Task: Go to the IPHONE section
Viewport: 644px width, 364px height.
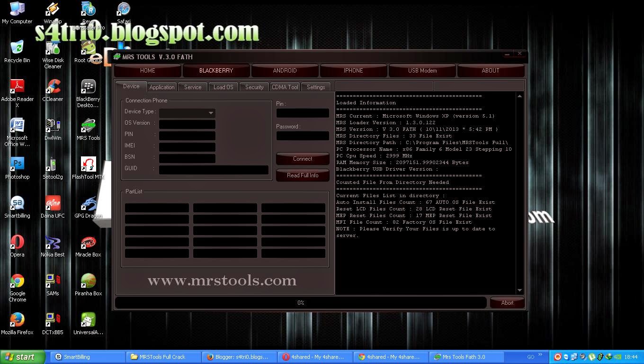Action: pos(353,71)
